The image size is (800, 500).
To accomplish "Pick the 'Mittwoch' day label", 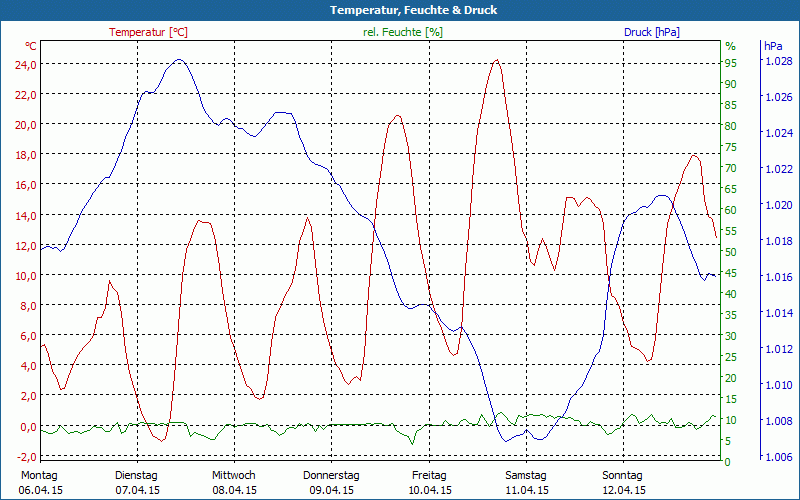I will click(234, 475).
